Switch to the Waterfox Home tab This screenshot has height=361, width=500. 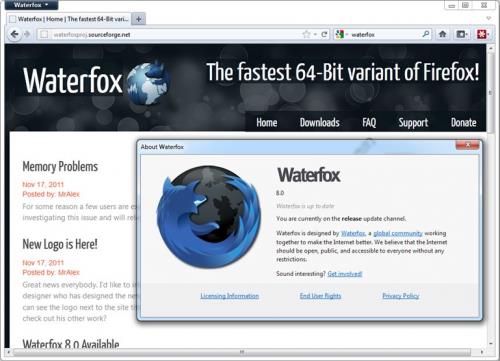(69, 19)
